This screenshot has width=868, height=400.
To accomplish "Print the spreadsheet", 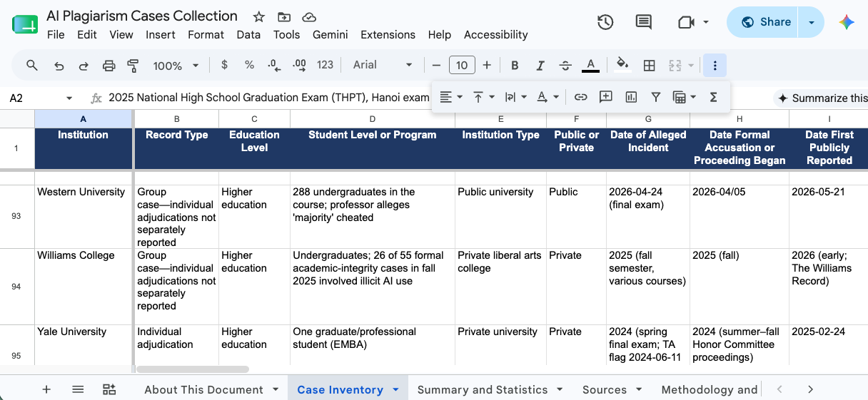I will [108, 66].
